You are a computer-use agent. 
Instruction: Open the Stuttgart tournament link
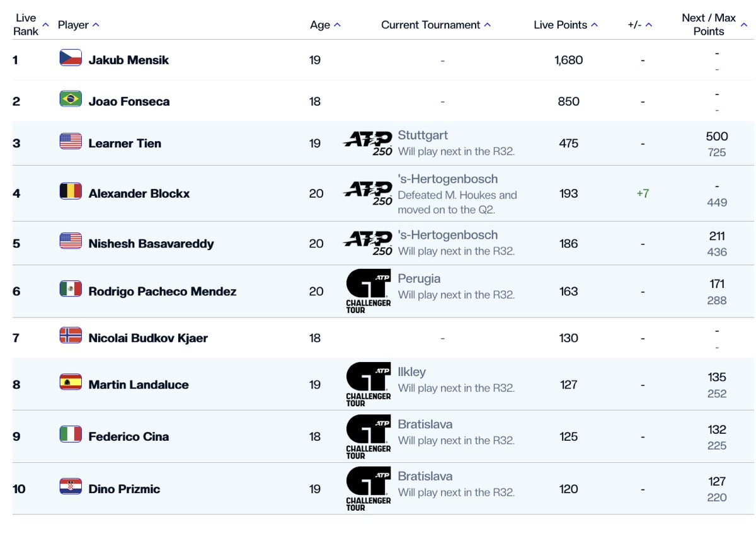click(x=423, y=135)
